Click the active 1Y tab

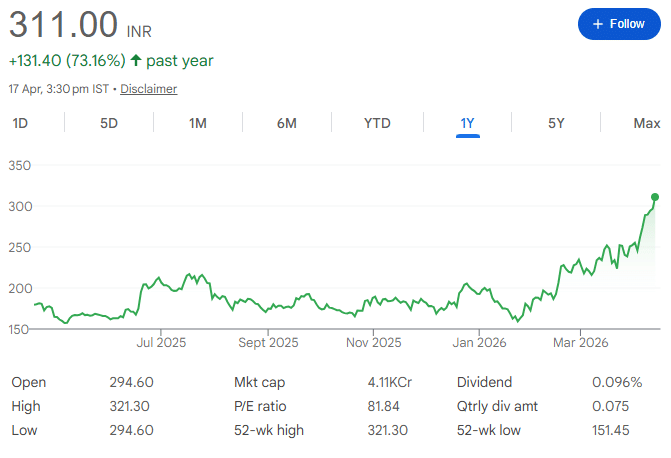467,123
